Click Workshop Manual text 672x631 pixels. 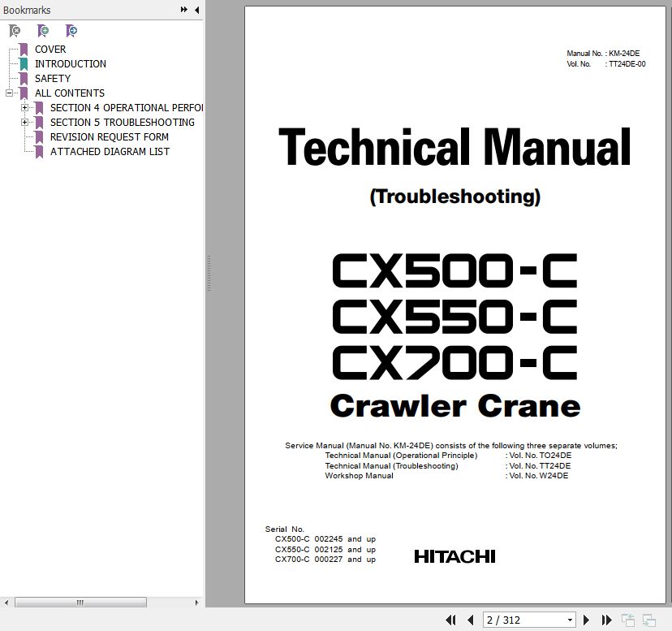tap(360, 476)
